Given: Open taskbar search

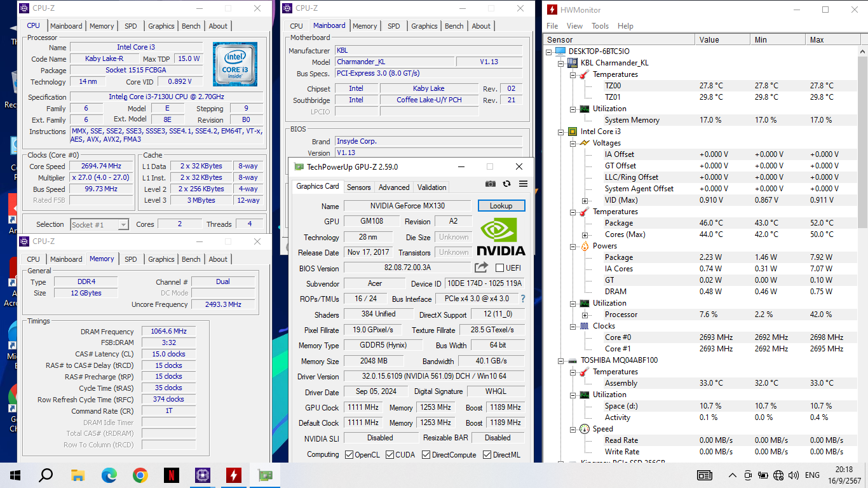Looking at the screenshot, I should point(46,475).
